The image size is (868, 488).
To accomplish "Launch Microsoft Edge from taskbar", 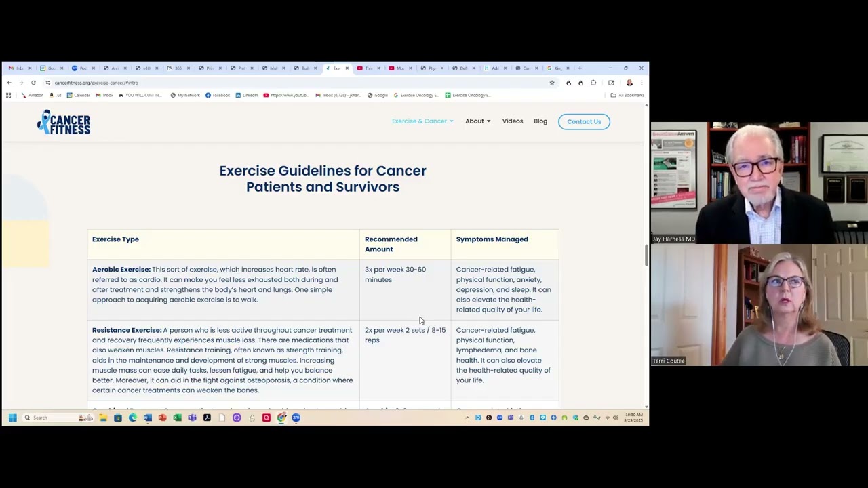I will click(x=133, y=418).
